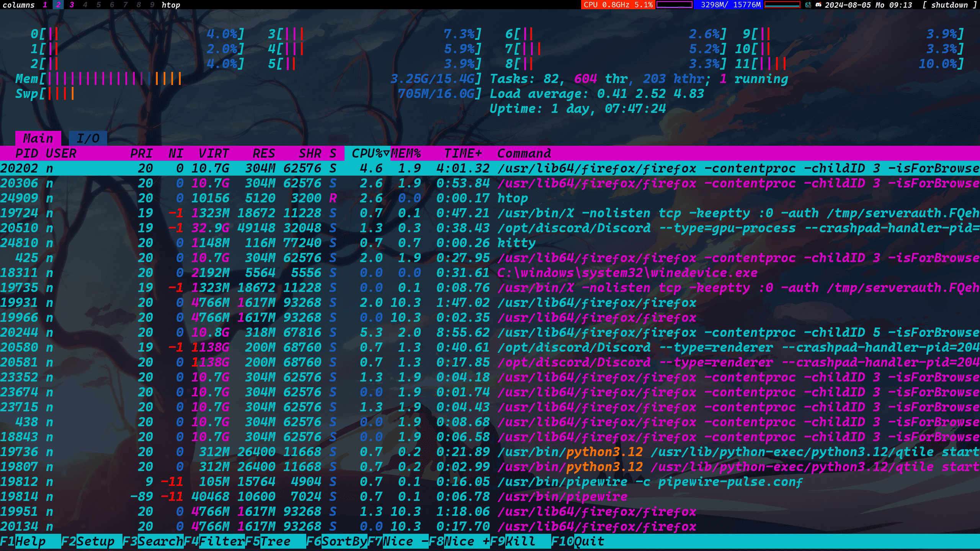The image size is (980, 551).
Task: Select the firefox row PID 20134
Action: (490, 527)
